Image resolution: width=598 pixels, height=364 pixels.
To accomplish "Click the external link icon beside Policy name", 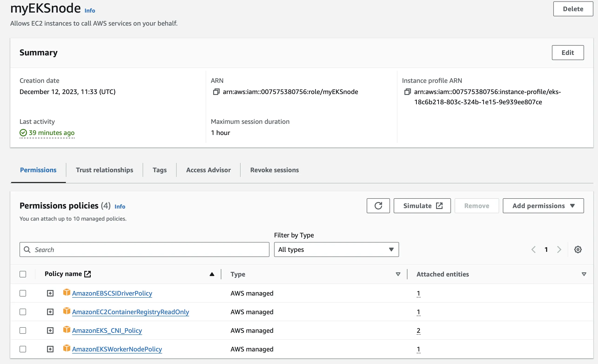I will click(x=87, y=274).
